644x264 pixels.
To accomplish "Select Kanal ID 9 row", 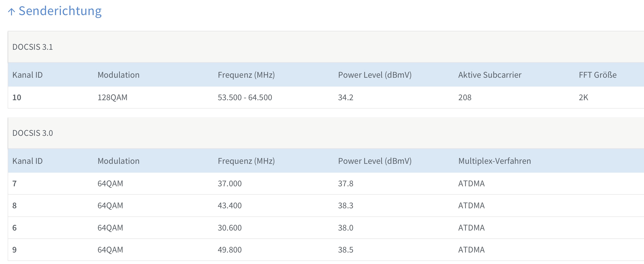I will [x=15, y=249].
